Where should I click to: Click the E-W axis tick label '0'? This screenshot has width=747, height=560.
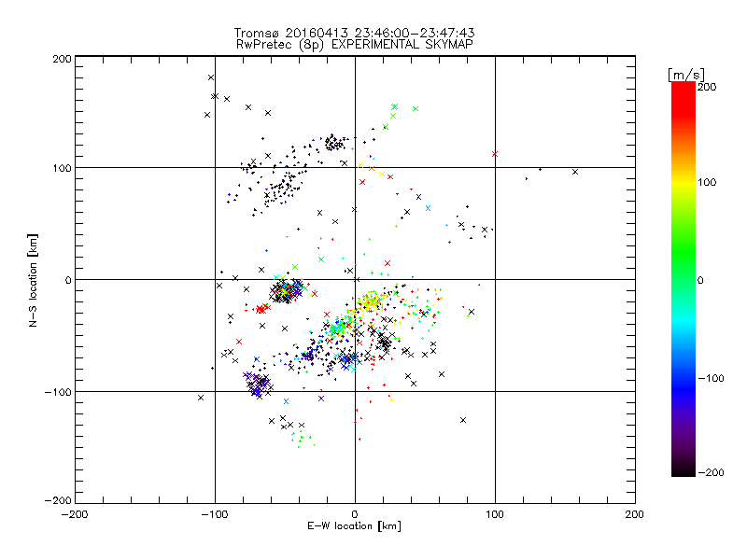point(355,514)
